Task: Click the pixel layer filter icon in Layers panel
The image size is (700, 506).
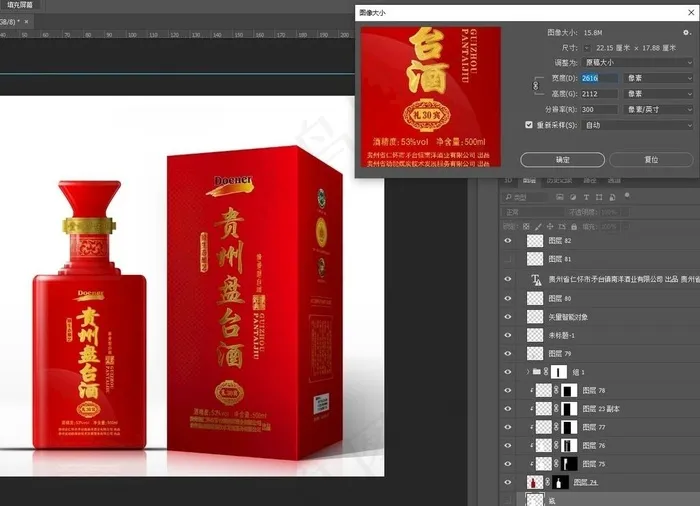Action: click(559, 197)
